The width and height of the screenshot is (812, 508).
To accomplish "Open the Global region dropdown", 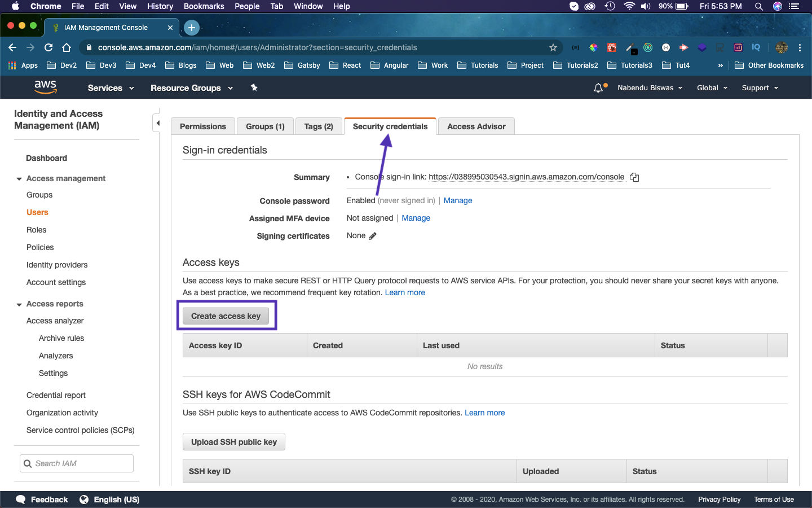I will [x=712, y=88].
